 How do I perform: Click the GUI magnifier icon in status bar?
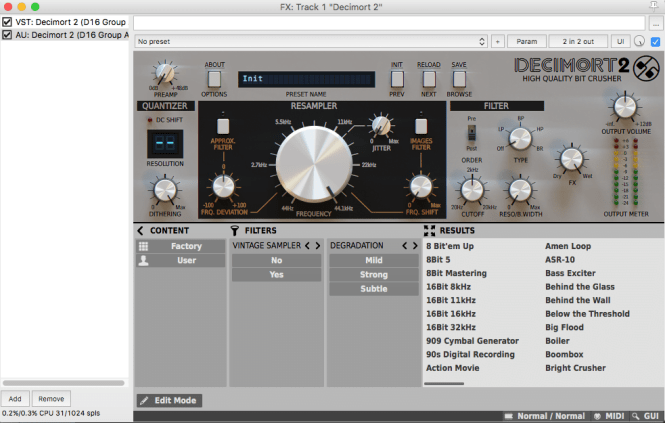[x=635, y=416]
